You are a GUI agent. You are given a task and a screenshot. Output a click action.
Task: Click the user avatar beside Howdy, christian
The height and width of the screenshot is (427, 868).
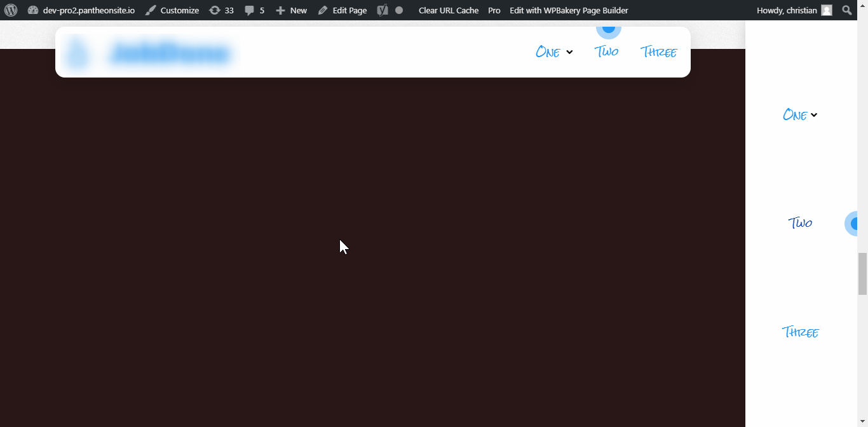pos(826,10)
